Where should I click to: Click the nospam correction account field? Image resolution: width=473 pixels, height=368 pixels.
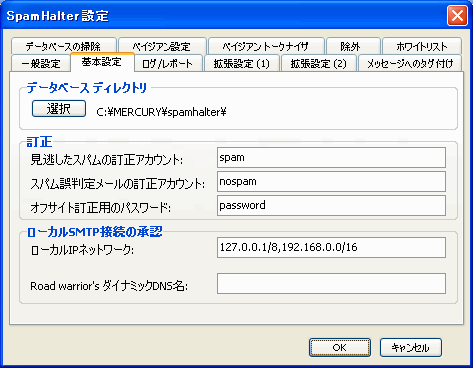pos(331,181)
